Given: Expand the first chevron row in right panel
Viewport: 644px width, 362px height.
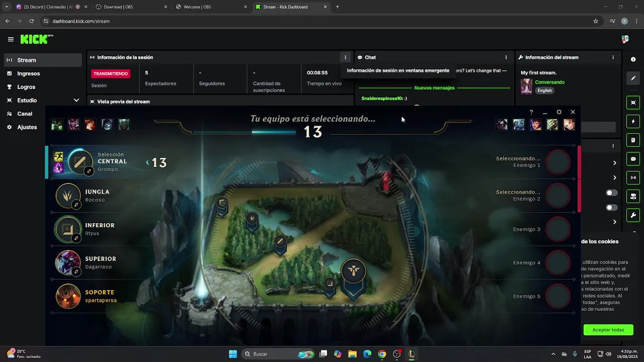Looking at the screenshot, I should (x=614, y=163).
